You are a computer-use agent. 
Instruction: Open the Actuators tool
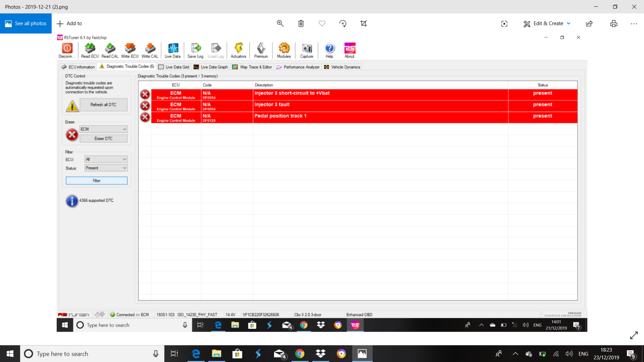(x=238, y=50)
